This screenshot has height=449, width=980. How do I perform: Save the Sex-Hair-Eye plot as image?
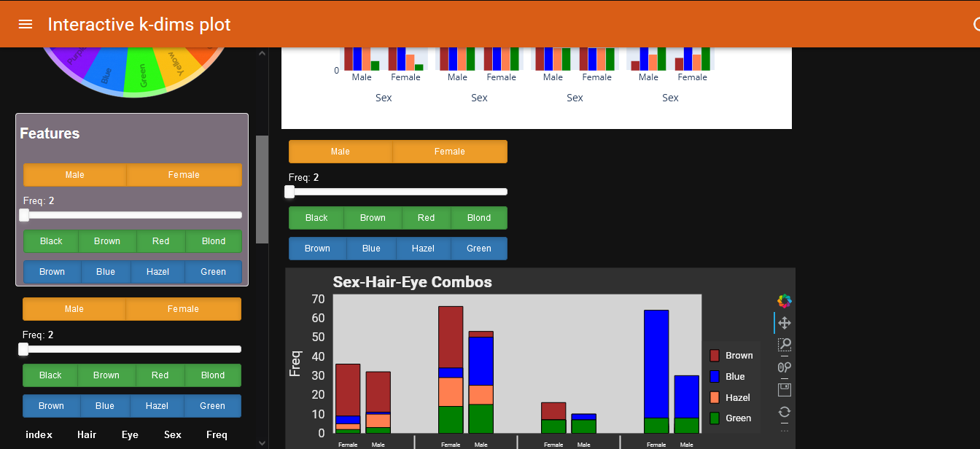[784, 389]
